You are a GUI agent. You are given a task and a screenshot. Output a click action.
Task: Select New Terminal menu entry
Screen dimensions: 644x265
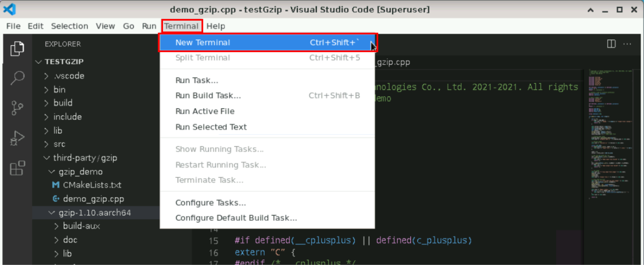(203, 43)
